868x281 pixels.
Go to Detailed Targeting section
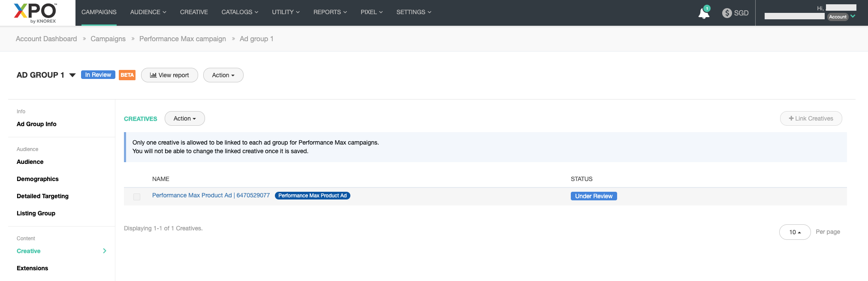[42, 196]
